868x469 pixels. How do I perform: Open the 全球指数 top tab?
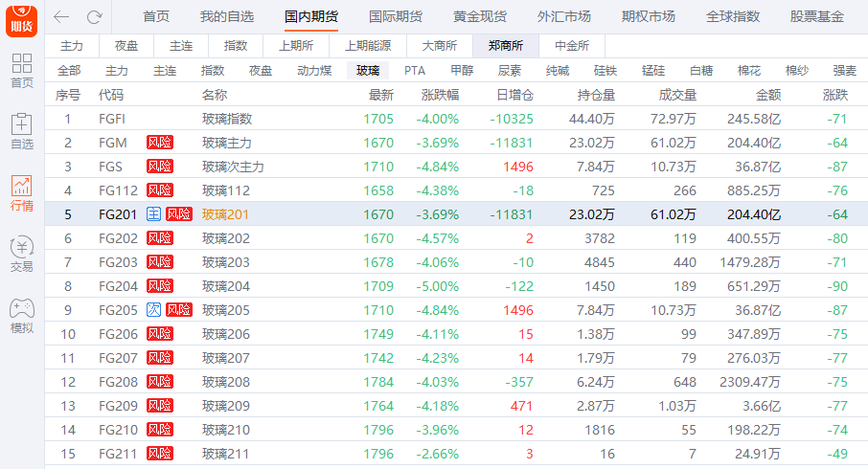click(733, 16)
